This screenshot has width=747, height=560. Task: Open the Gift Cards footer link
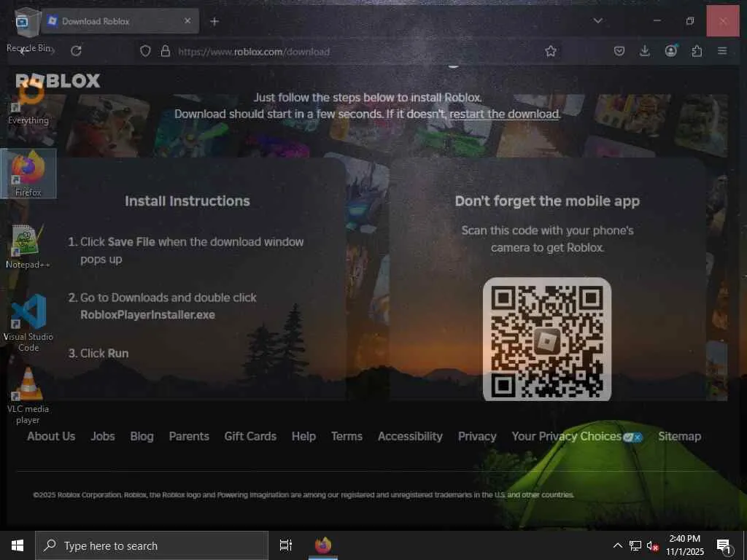250,436
